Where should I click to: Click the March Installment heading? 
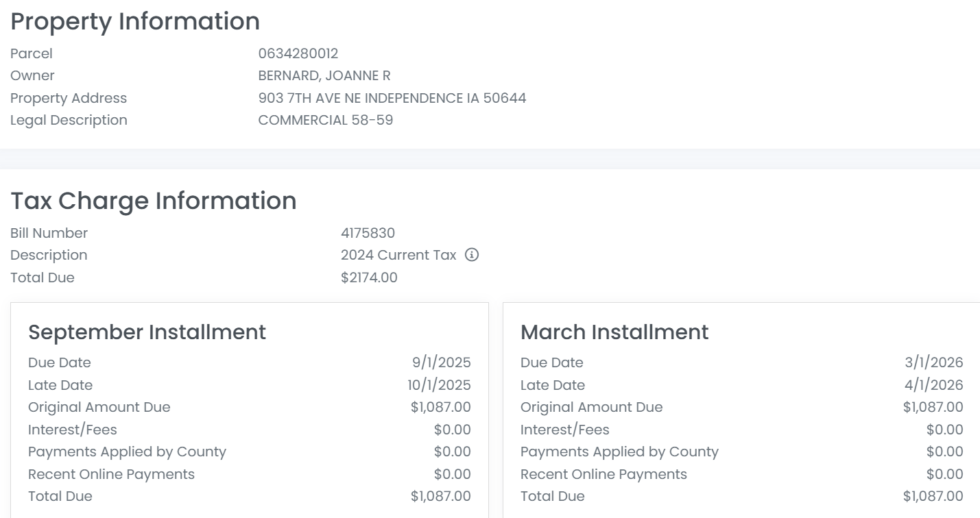(x=614, y=332)
